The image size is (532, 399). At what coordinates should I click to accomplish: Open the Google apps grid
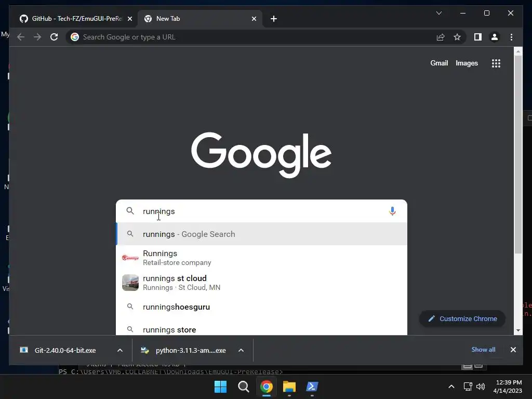click(x=496, y=63)
